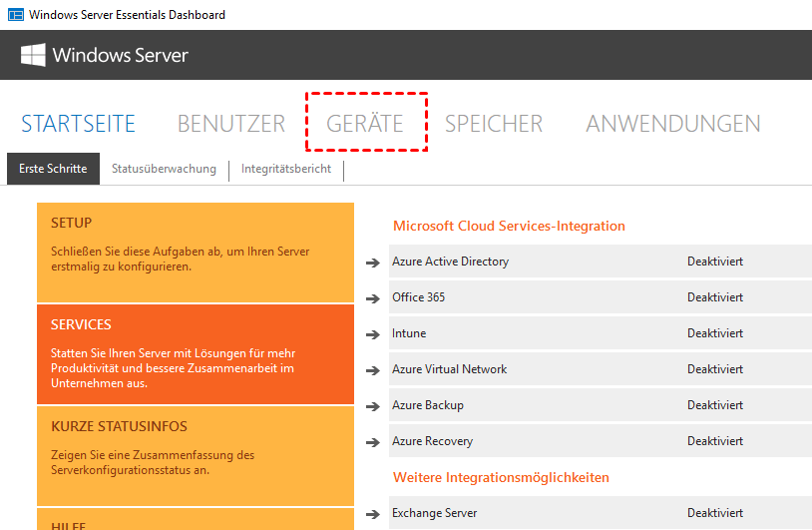The height and width of the screenshot is (530, 812).
Task: Go to the GERÄTE section
Action: (x=364, y=123)
